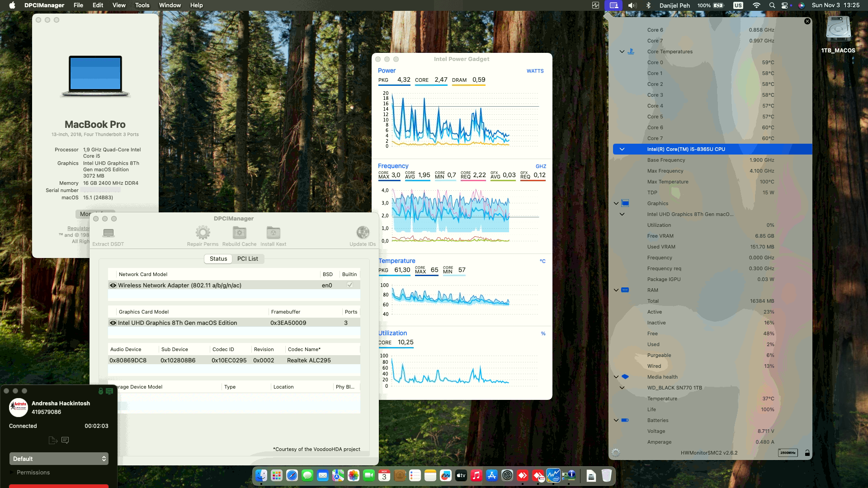Click AnyDesk file transfer icon

click(53, 440)
